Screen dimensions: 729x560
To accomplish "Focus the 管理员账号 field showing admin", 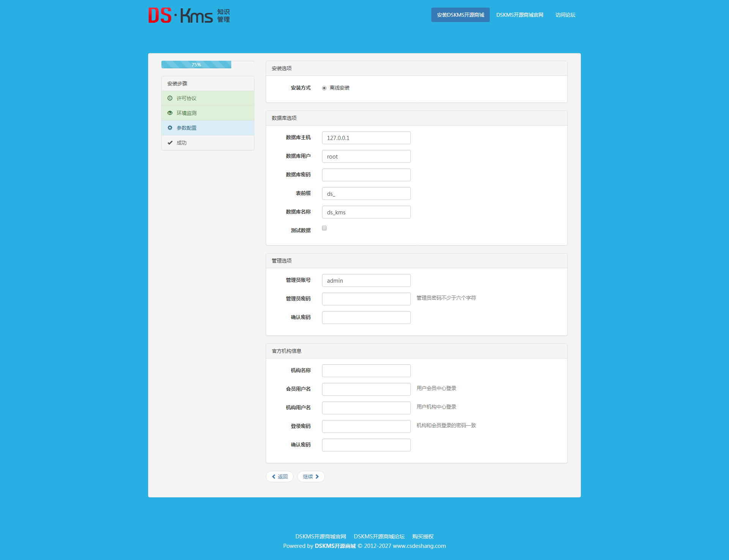I will point(366,280).
